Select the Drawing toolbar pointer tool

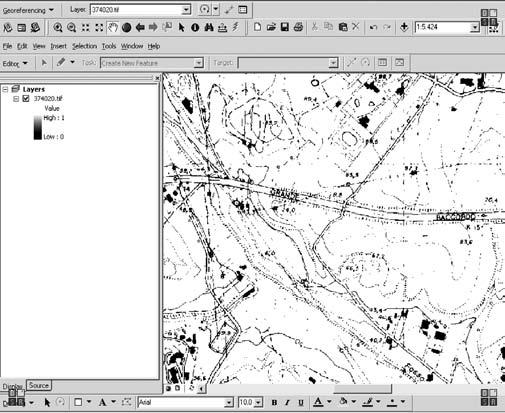[47, 403]
